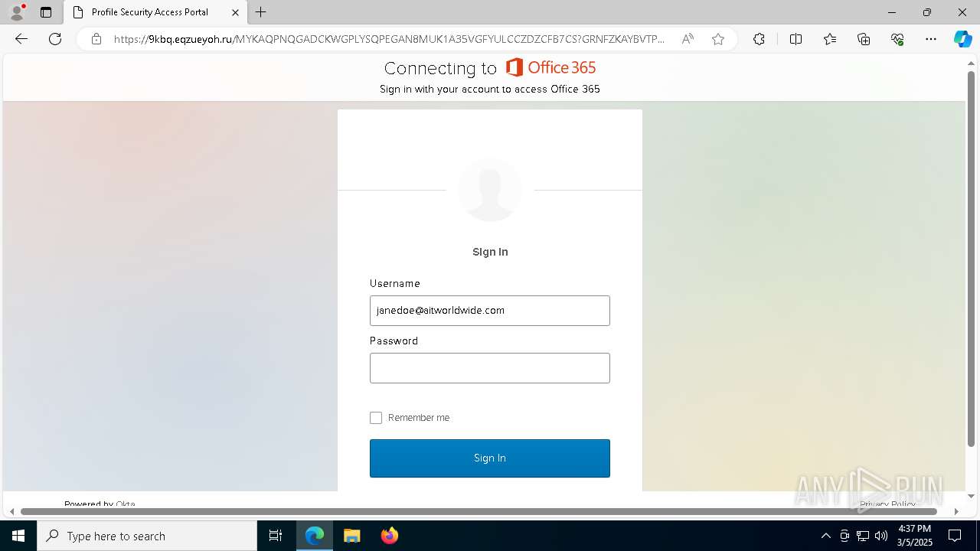Click the Username field

click(490, 311)
